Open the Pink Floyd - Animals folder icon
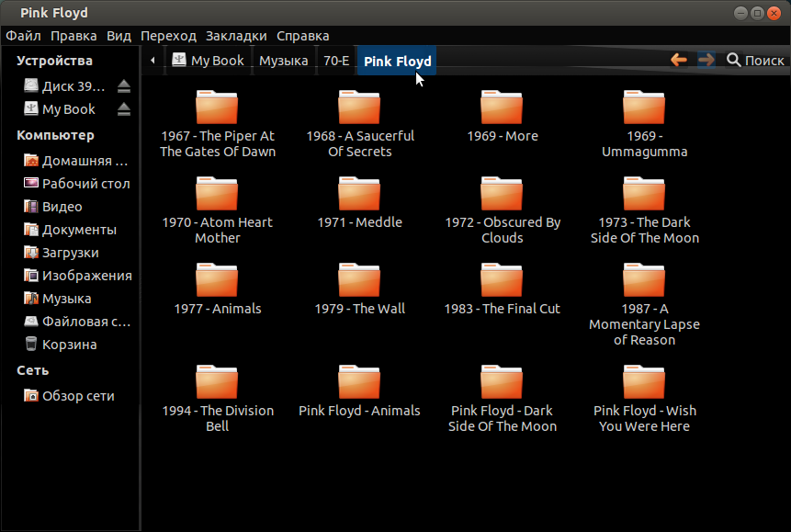791x532 pixels. click(x=359, y=381)
